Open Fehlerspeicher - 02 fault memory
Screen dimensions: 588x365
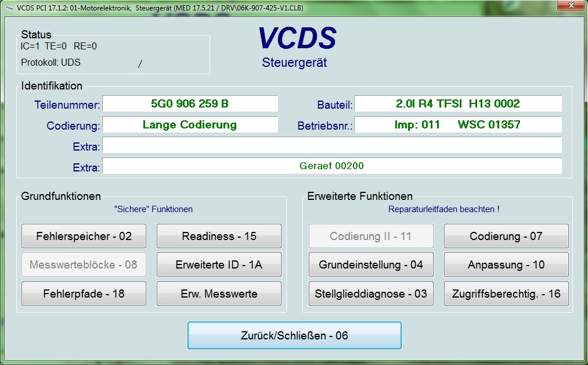(x=84, y=237)
